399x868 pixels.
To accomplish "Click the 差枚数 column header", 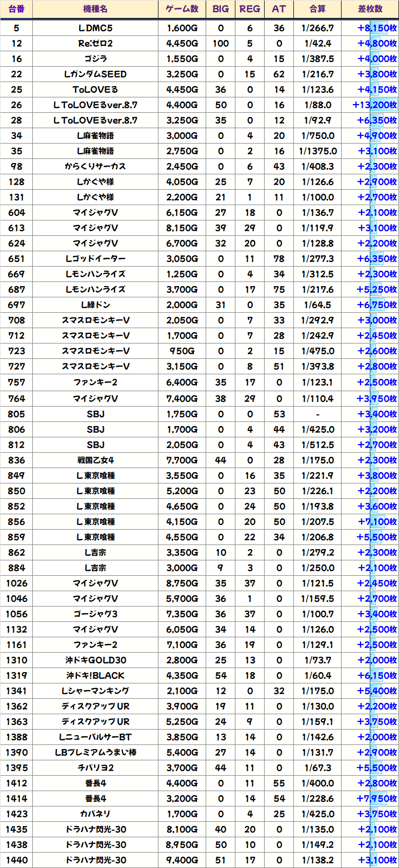I will coord(370,9).
